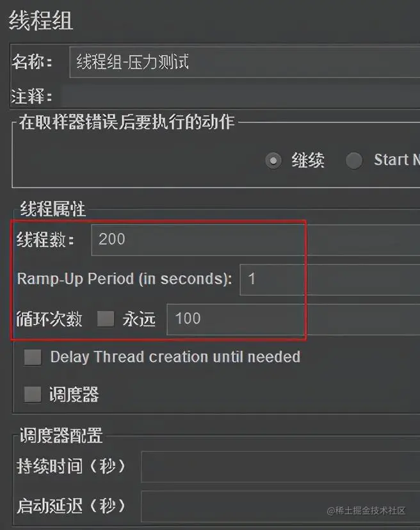Screen dimensions: 420x530
Task: Enable the 永远 loop checkbox
Action: [106, 319]
